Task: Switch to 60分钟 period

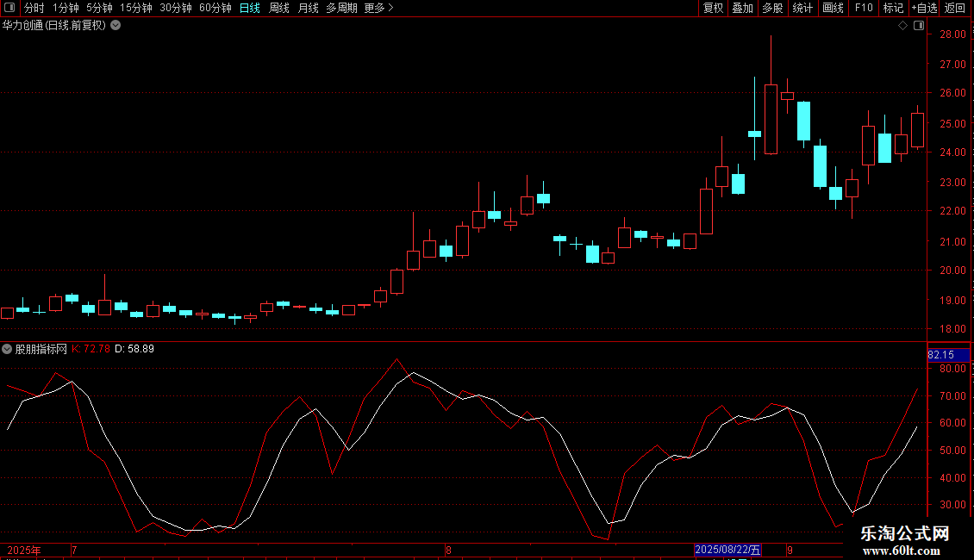Action: pyautogui.click(x=215, y=8)
